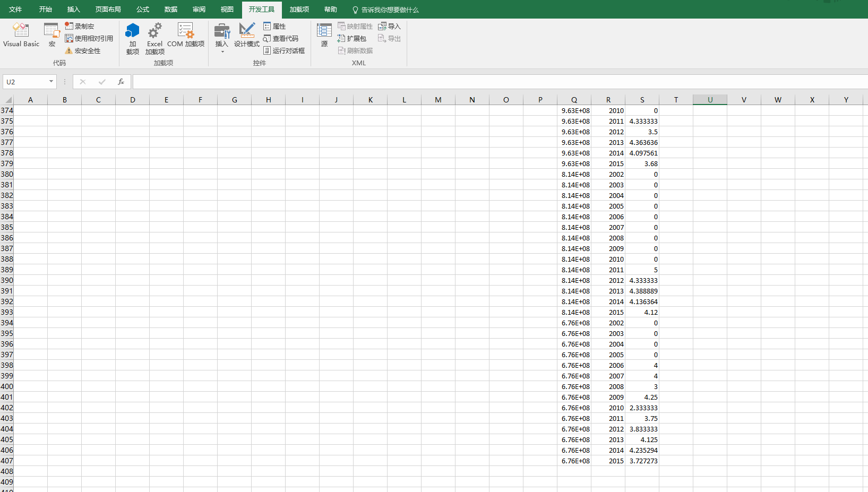Click View Code (查看代码)
The width and height of the screenshot is (868, 492).
pos(281,38)
